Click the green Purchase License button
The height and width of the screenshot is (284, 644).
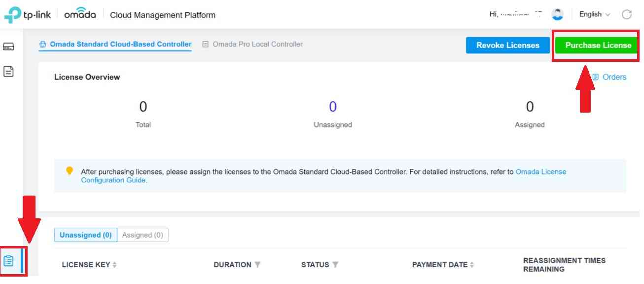coord(598,45)
